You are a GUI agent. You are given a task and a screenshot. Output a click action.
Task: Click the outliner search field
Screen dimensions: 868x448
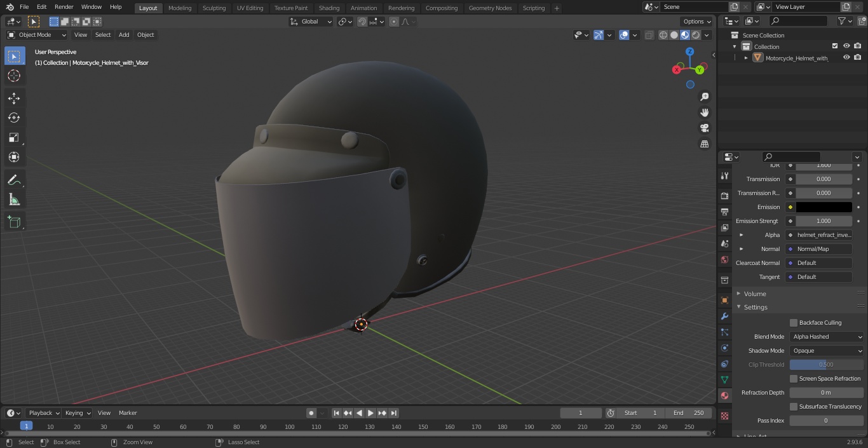tap(798, 21)
